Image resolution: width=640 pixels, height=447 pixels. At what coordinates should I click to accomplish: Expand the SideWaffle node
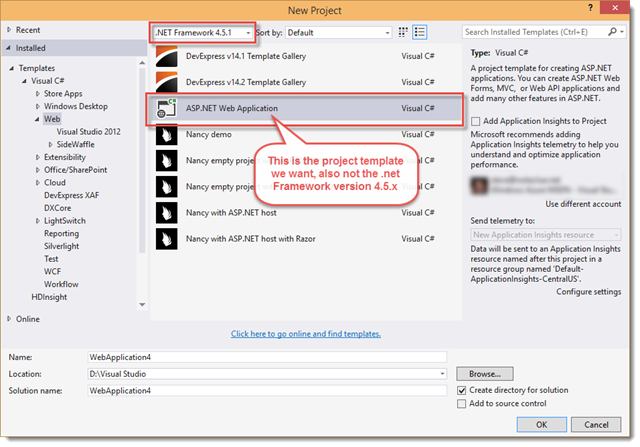coord(50,145)
